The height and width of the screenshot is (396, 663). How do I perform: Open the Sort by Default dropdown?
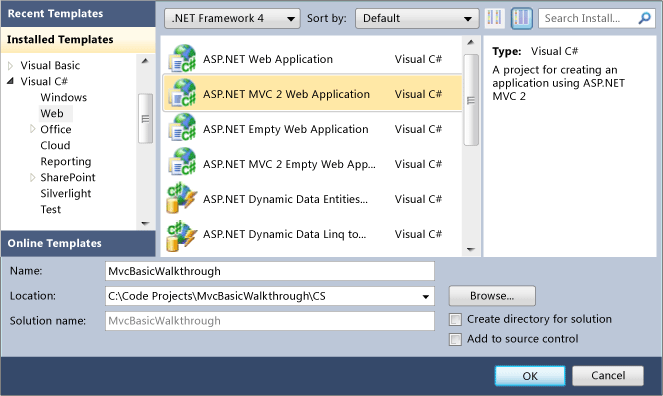tap(417, 19)
